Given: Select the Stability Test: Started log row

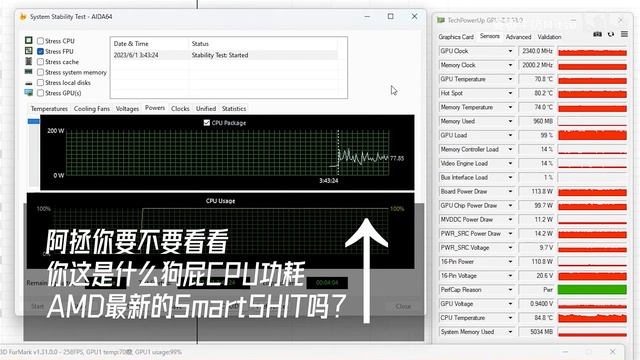Looking at the screenshot, I should (224, 55).
